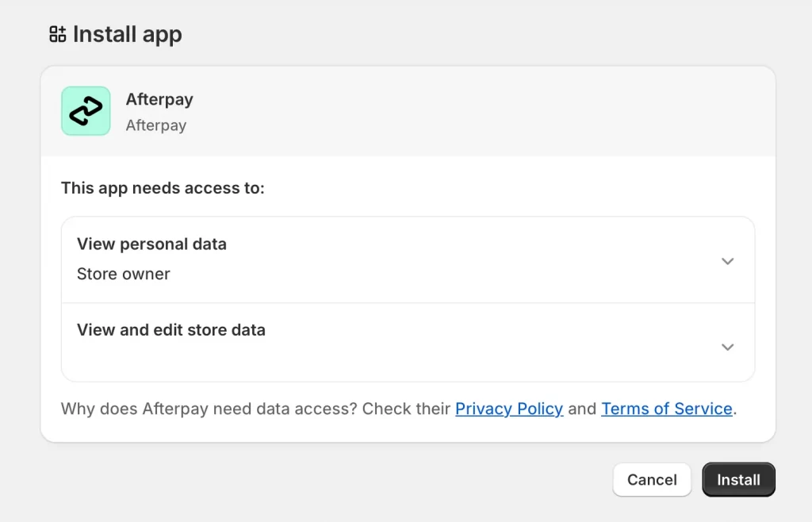Open the Privacy Policy link

(509, 409)
